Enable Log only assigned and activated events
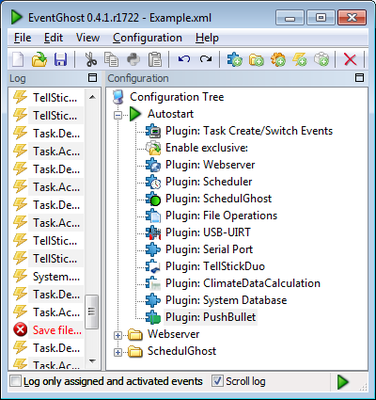376x400 pixels. click(15, 381)
